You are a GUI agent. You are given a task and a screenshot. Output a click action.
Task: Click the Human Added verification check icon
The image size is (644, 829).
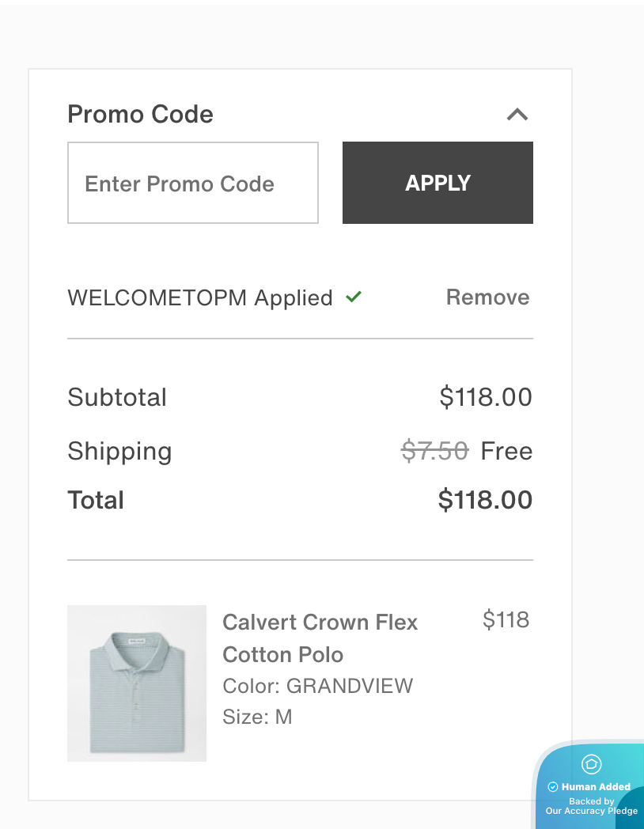coord(553,787)
